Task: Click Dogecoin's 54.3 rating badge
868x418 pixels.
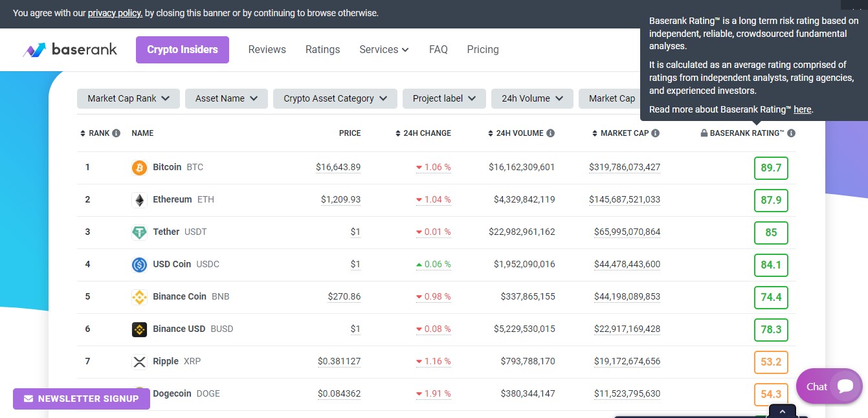Action: 771,395
